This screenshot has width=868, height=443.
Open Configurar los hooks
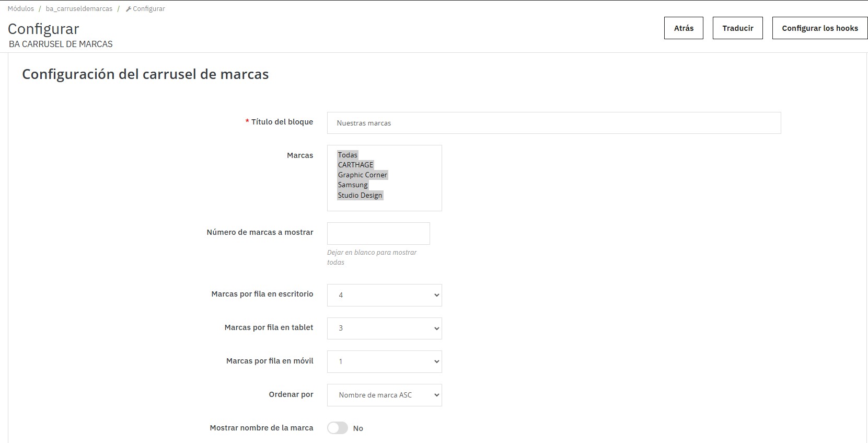click(x=819, y=28)
